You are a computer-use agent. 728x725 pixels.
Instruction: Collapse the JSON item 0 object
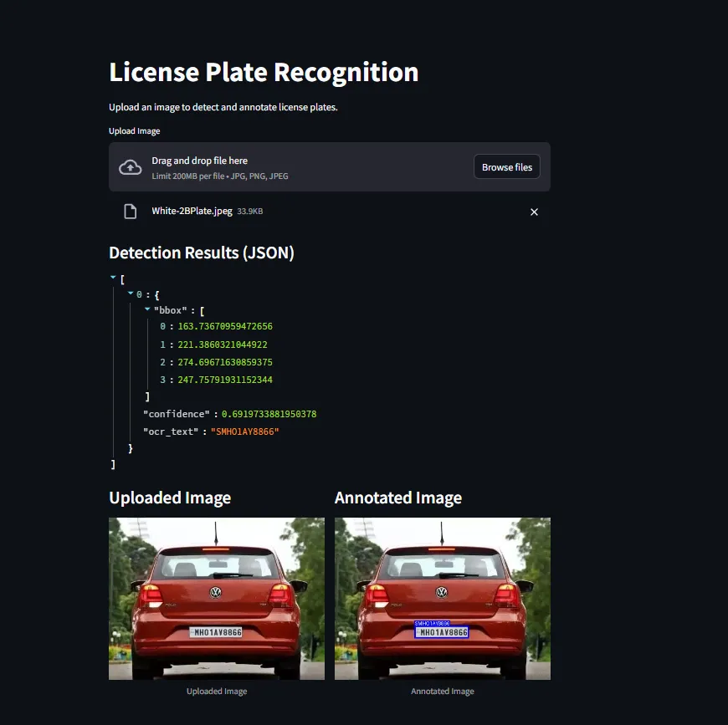coord(131,294)
